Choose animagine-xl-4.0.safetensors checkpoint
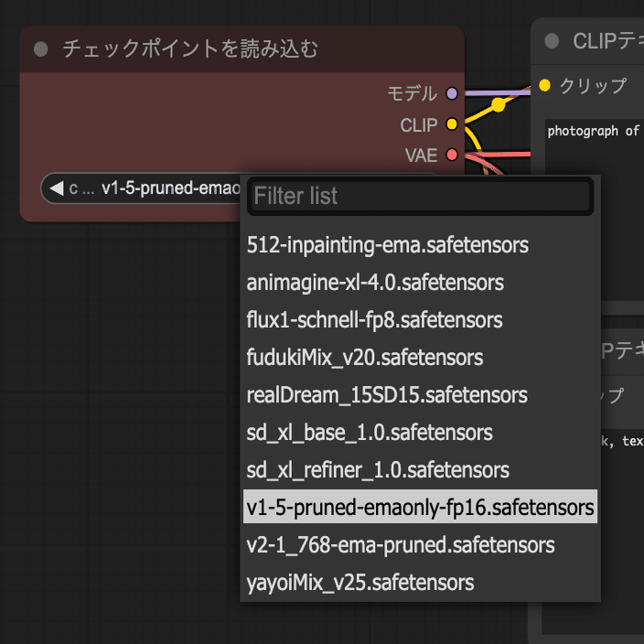644x644 pixels. 420,283
